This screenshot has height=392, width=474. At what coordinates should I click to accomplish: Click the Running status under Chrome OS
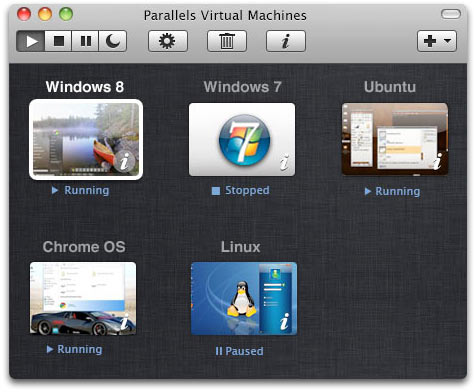74,349
